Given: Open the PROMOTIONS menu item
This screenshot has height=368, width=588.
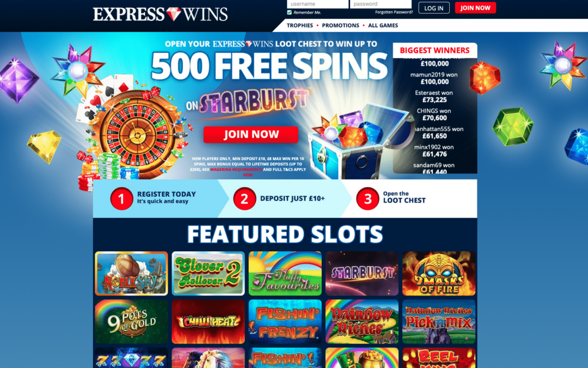Looking at the screenshot, I should (340, 26).
